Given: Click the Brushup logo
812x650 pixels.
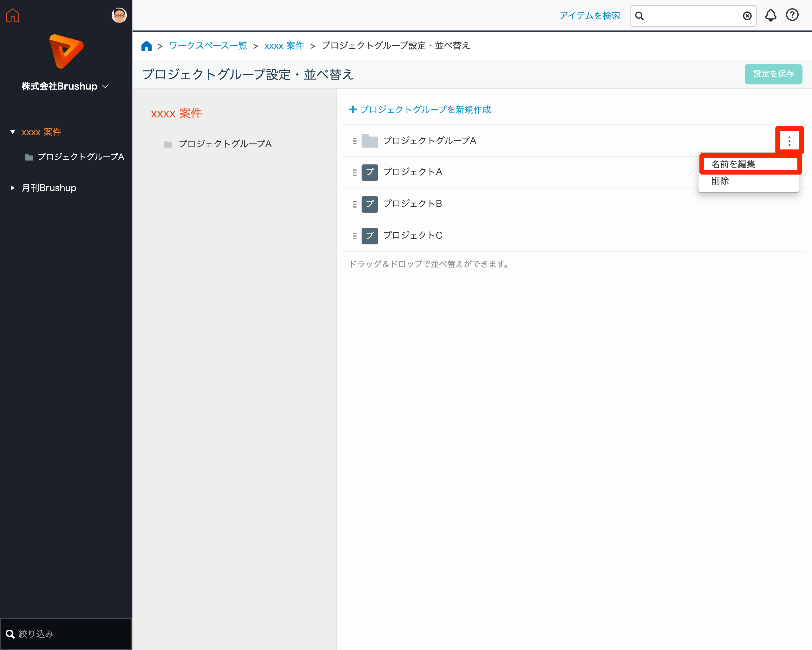Looking at the screenshot, I should [66, 51].
